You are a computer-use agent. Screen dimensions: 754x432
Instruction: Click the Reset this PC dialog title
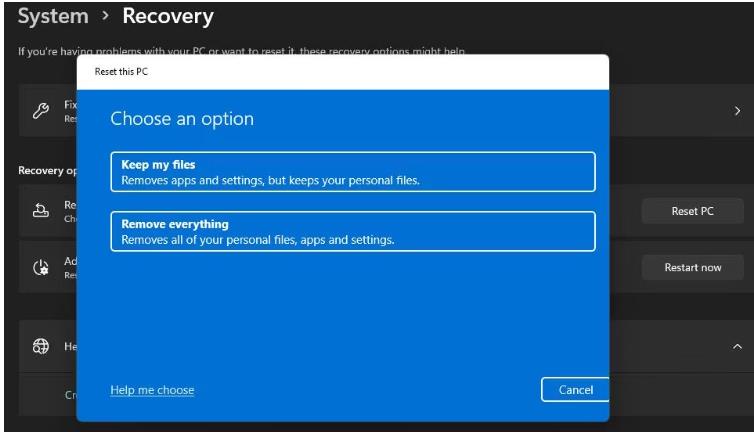pos(121,72)
